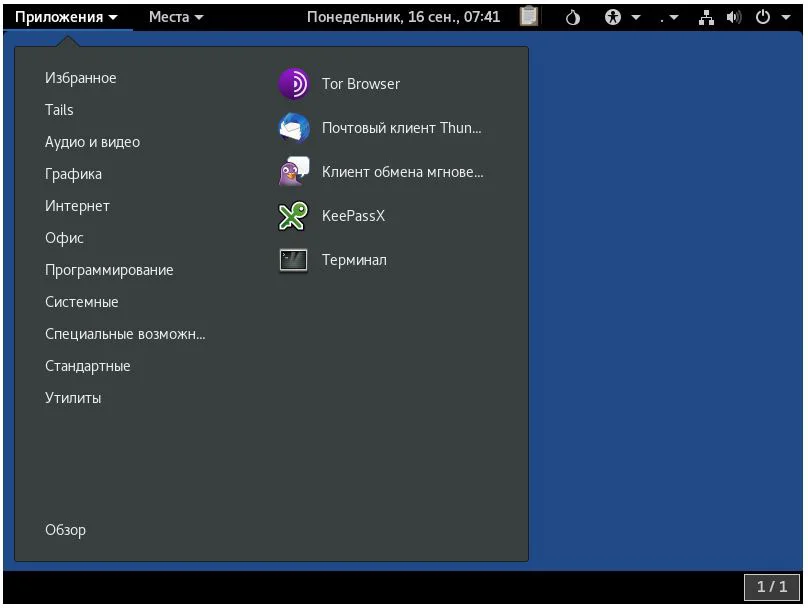Click the Обзор overview button

[x=65, y=530]
